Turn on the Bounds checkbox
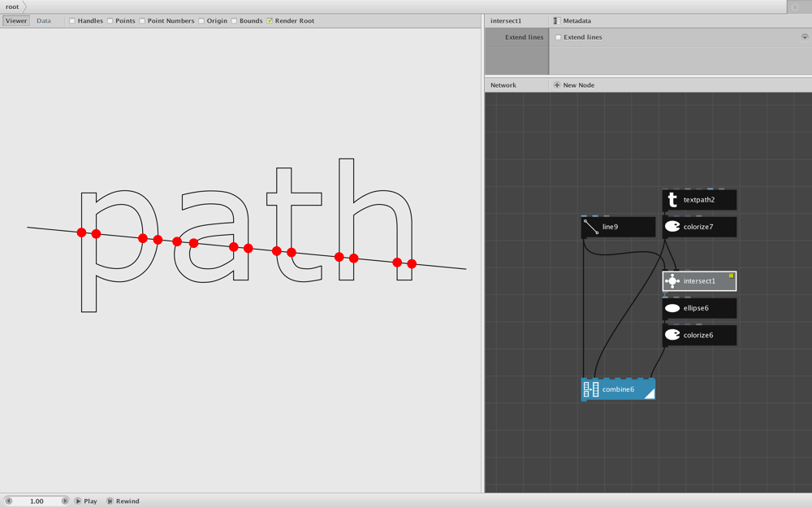This screenshot has width=812, height=508. point(234,21)
